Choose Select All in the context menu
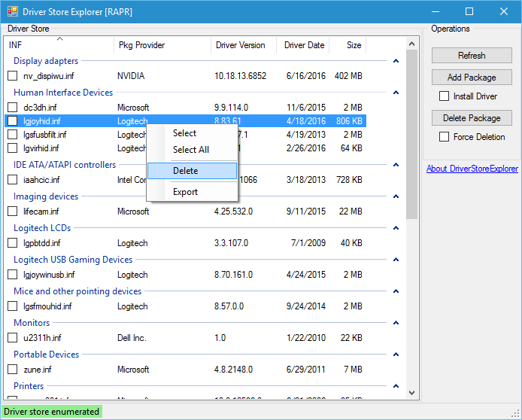 click(190, 150)
